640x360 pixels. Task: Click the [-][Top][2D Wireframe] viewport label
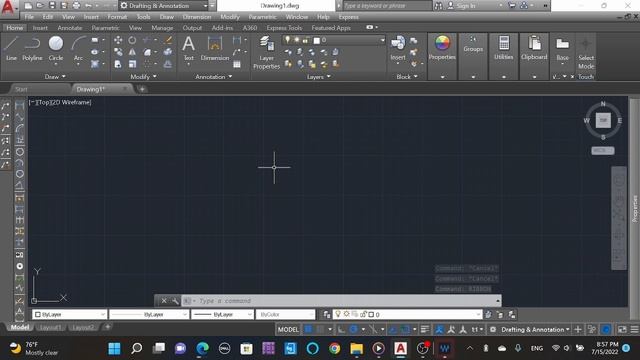(x=60, y=102)
